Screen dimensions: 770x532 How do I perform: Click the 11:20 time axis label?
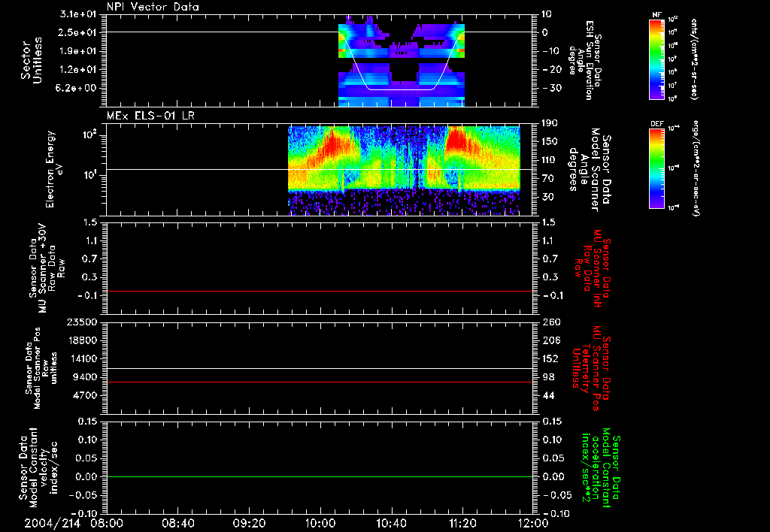tap(462, 524)
